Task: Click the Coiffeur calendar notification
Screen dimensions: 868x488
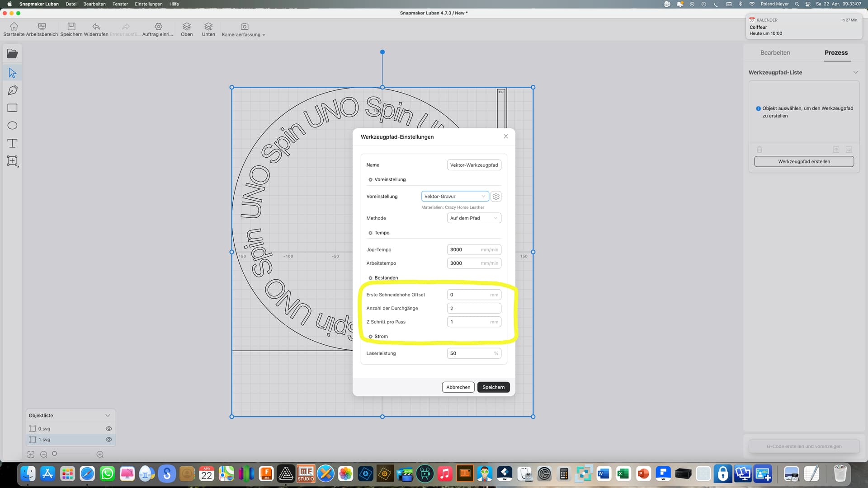Action: coord(804,27)
